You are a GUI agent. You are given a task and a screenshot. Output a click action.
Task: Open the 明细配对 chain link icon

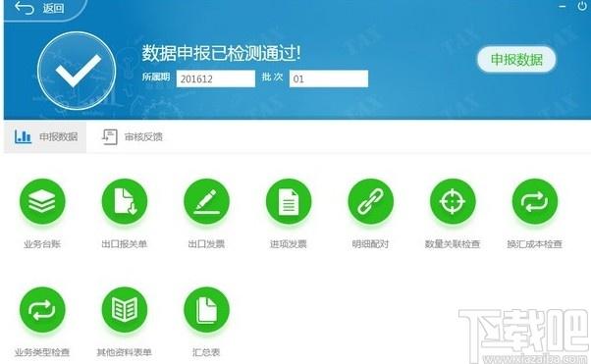pos(370,201)
